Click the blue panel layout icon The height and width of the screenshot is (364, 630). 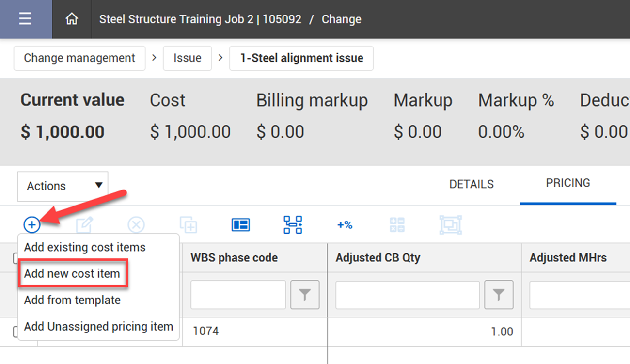(x=240, y=225)
